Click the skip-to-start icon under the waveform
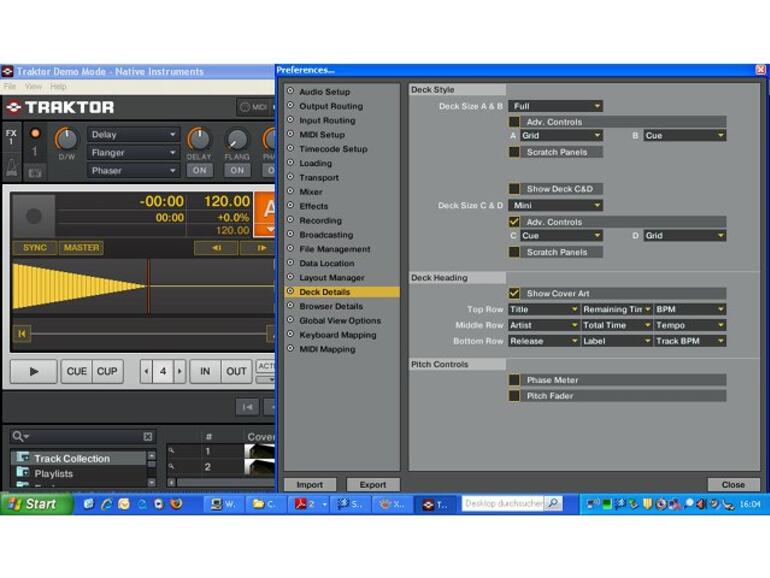Image resolution: width=770 pixels, height=578 pixels. point(20,334)
